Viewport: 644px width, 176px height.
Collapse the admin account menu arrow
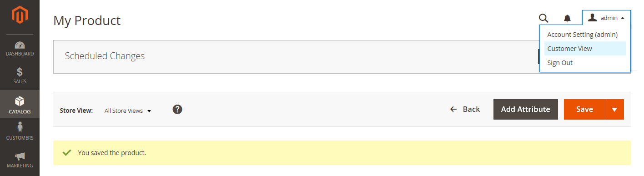pos(622,18)
